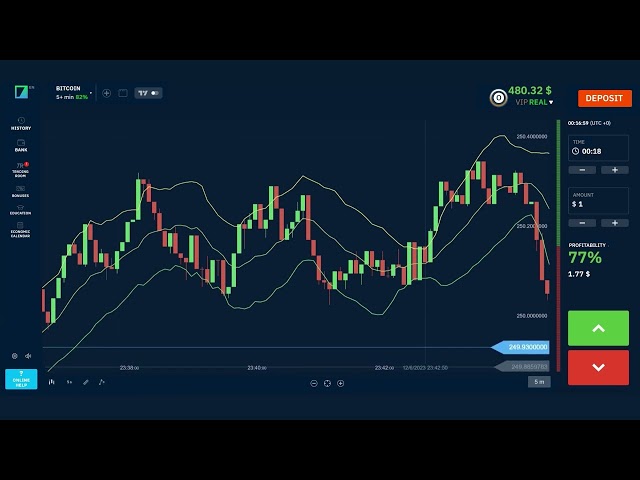This screenshot has width=640, height=480.
Task: Click the 250.4000000 price axis label
Action: pos(532,136)
